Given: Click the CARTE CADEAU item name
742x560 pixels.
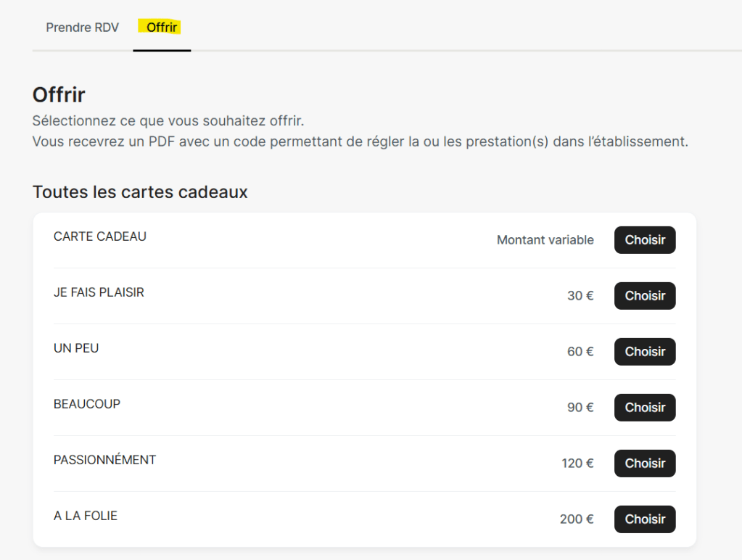Looking at the screenshot, I should [100, 236].
